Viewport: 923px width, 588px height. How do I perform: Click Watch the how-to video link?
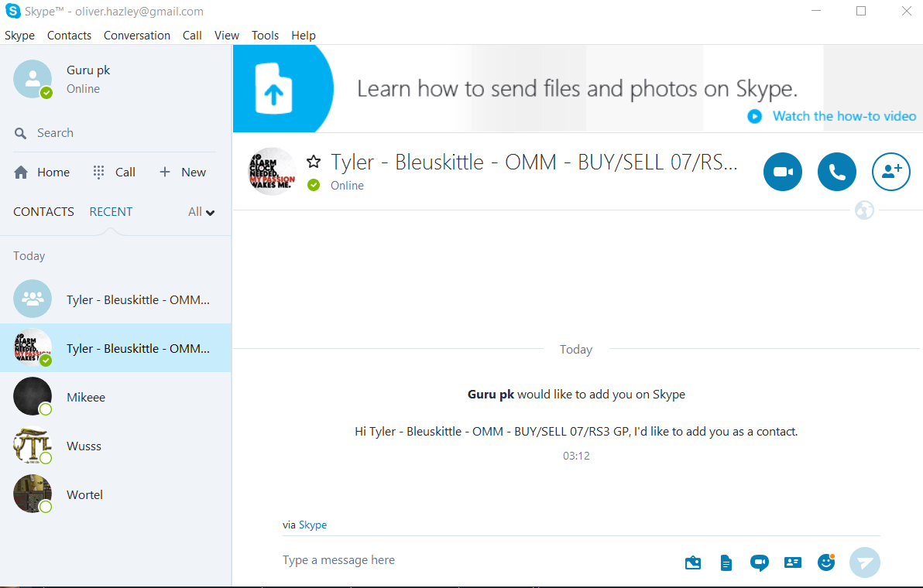pos(844,116)
